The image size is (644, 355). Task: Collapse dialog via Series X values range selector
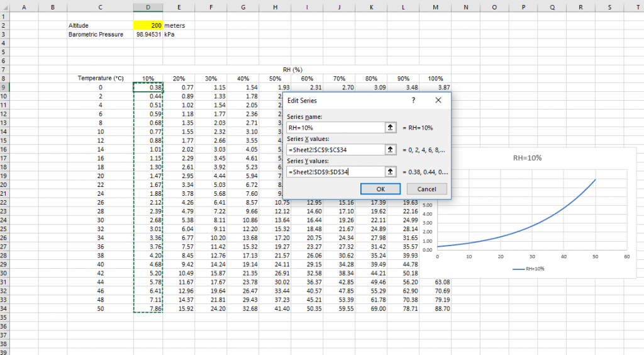(x=390, y=150)
